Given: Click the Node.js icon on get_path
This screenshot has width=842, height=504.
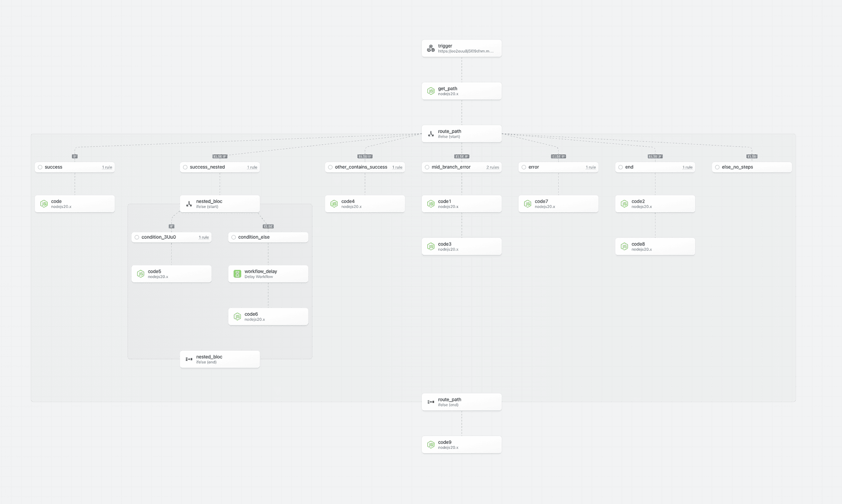Looking at the screenshot, I should tap(431, 91).
